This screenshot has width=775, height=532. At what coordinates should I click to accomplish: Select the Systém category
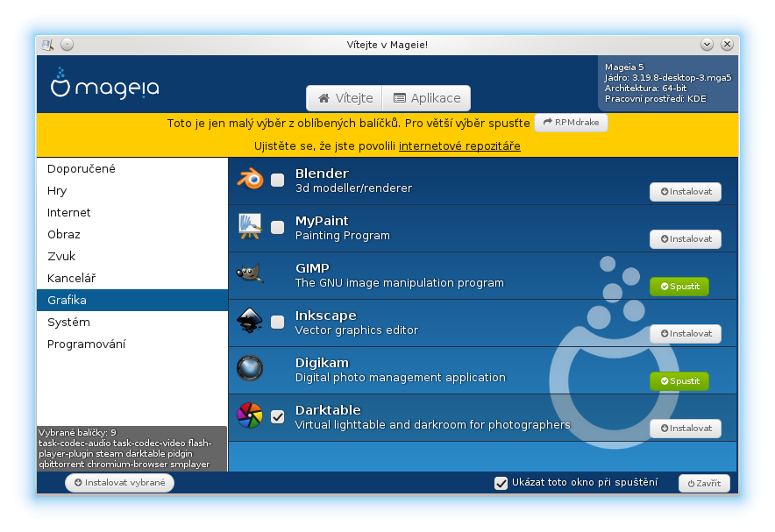pos(132,322)
